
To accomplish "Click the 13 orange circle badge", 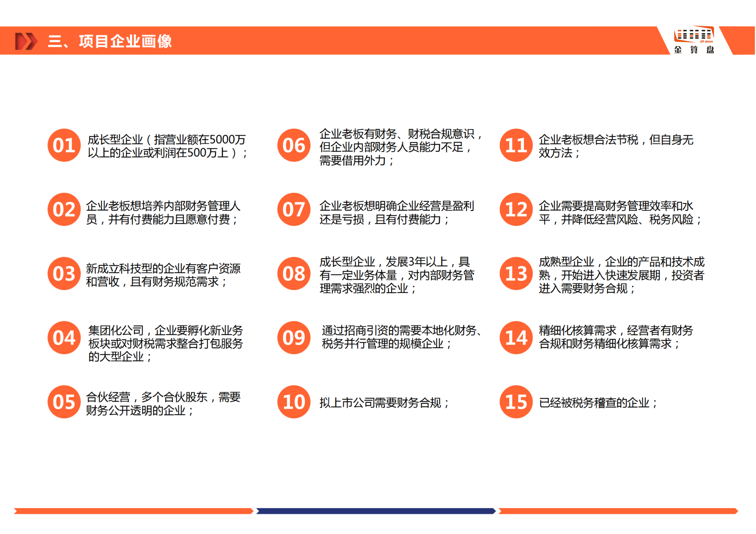I will coord(516,273).
